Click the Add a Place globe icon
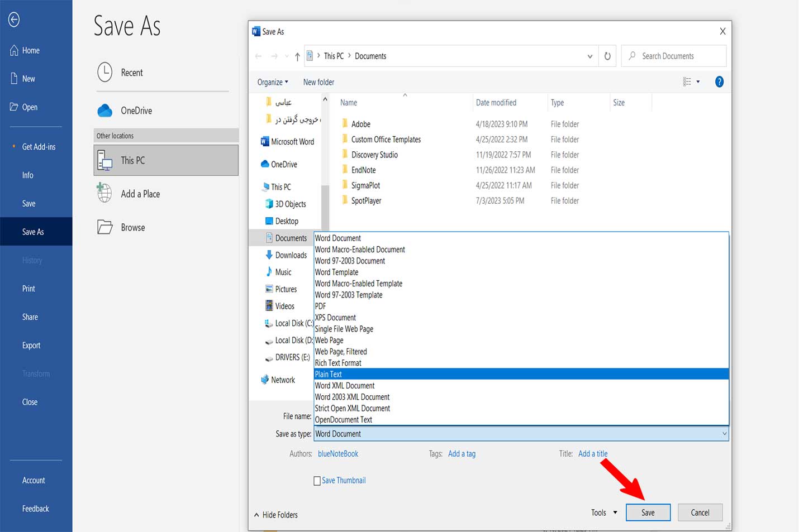Viewport: 799px width, 532px height. [104, 193]
